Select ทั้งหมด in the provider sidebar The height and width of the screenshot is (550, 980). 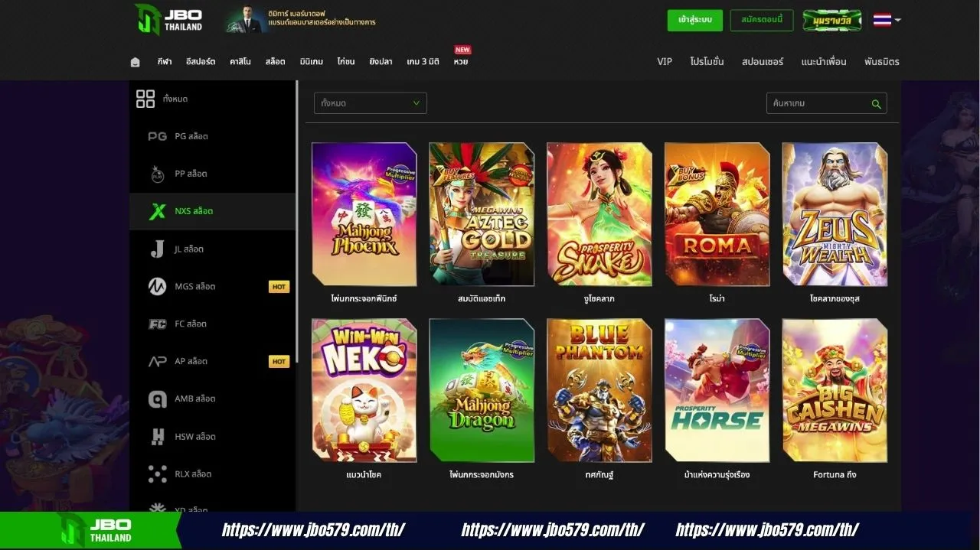pos(175,99)
